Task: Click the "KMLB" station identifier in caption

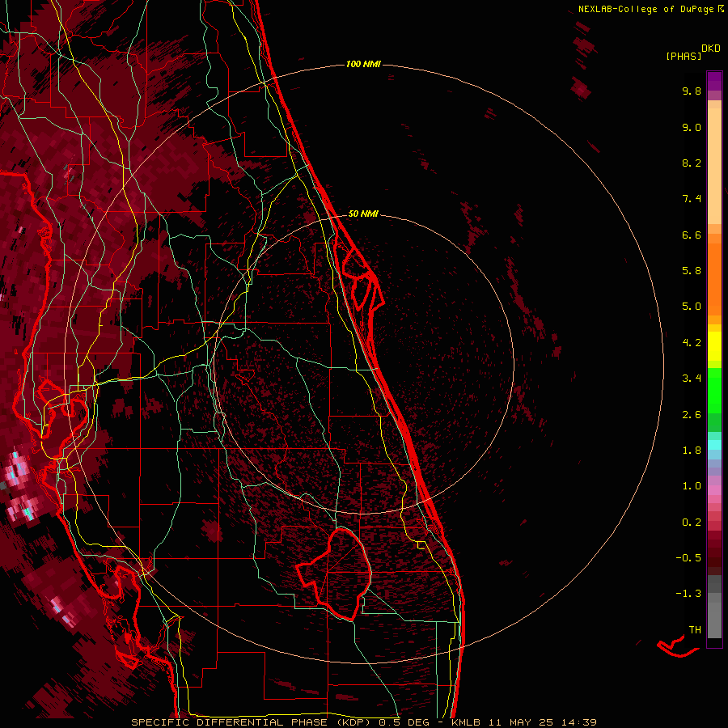Action: coord(466,722)
